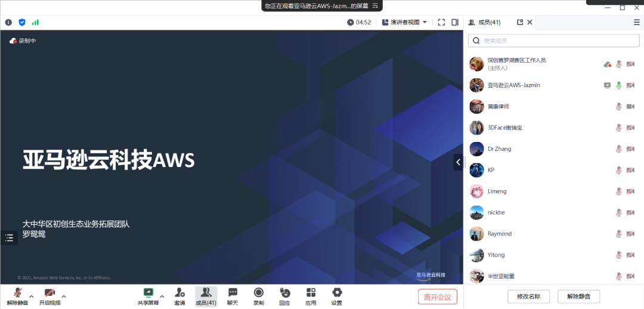Toggle the 成员(41) toolbar button
The width and height of the screenshot is (644, 309).
[x=206, y=296]
